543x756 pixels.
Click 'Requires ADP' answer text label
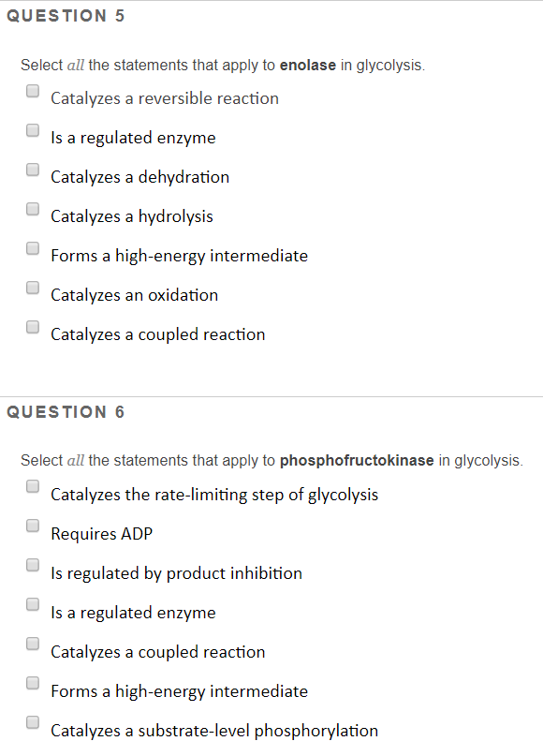coord(102,533)
